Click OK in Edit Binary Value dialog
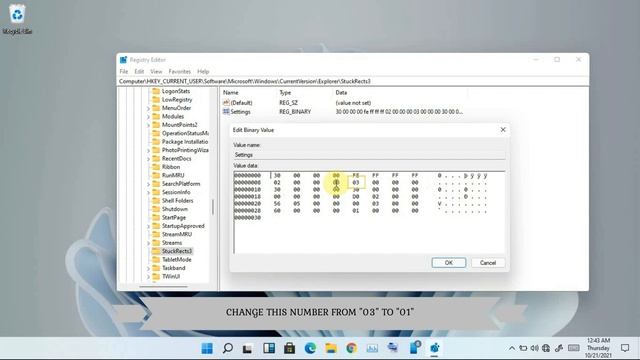 [449, 263]
